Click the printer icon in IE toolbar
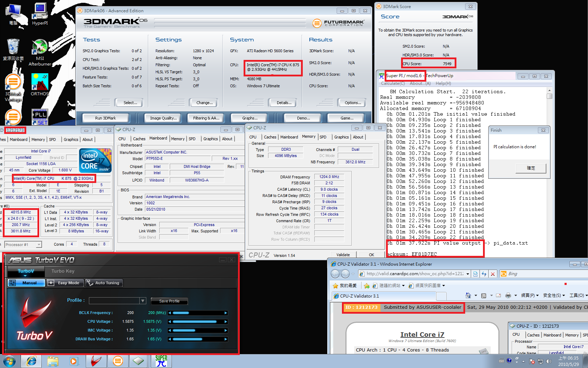The width and height of the screenshot is (588, 368). [x=508, y=295]
